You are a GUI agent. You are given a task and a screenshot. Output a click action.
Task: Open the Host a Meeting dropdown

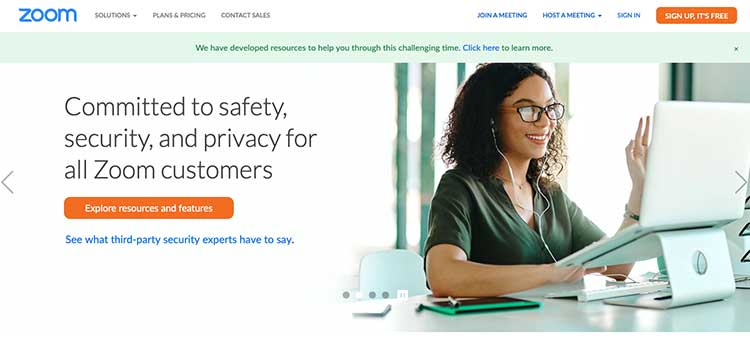pyautogui.click(x=572, y=15)
